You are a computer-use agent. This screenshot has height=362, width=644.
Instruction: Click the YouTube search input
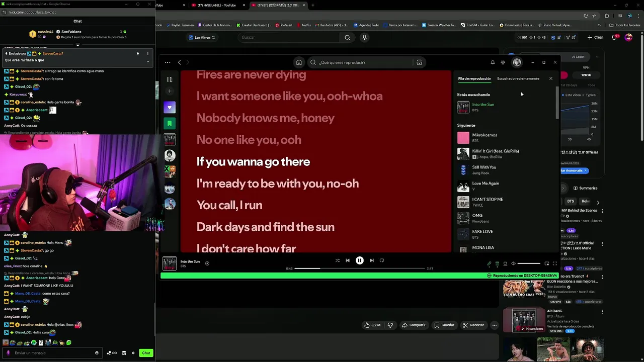[289, 37]
